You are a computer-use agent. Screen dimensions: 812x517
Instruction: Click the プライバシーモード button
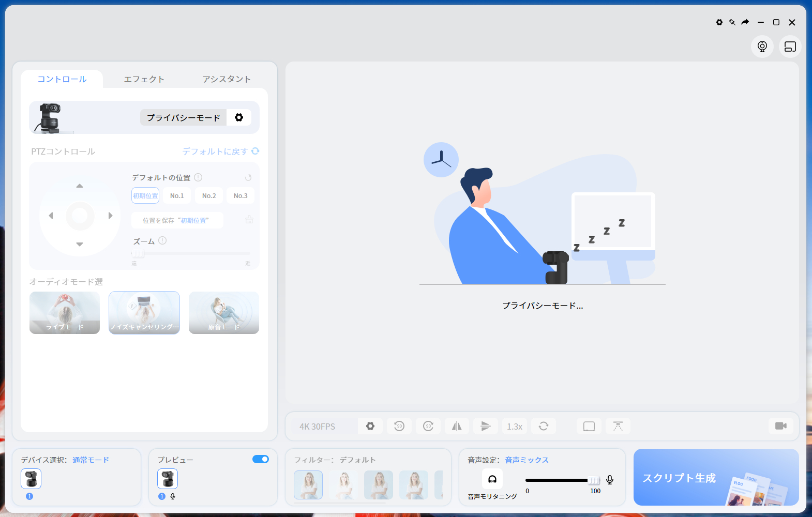pos(184,117)
